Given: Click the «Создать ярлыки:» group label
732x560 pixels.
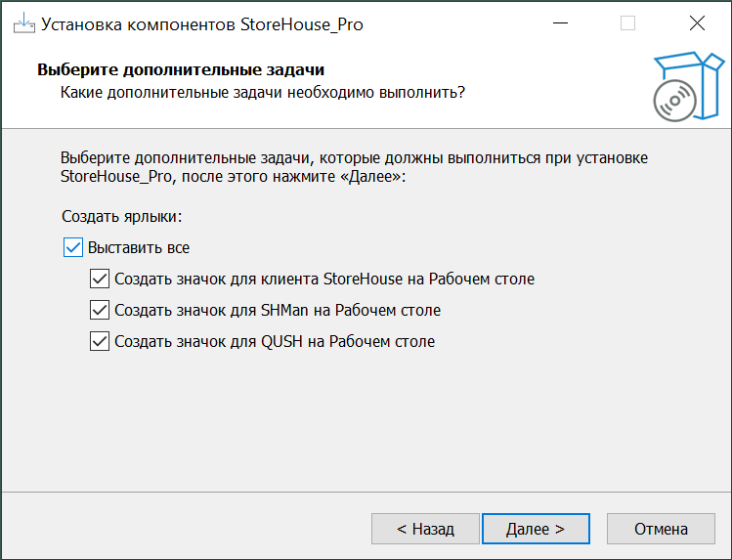Looking at the screenshot, I should point(122,215).
